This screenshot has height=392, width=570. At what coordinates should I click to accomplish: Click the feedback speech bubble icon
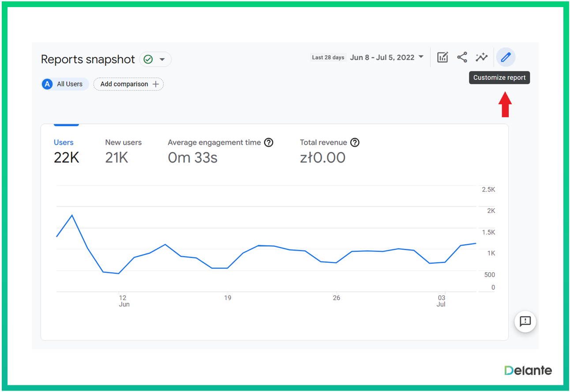[x=525, y=321]
